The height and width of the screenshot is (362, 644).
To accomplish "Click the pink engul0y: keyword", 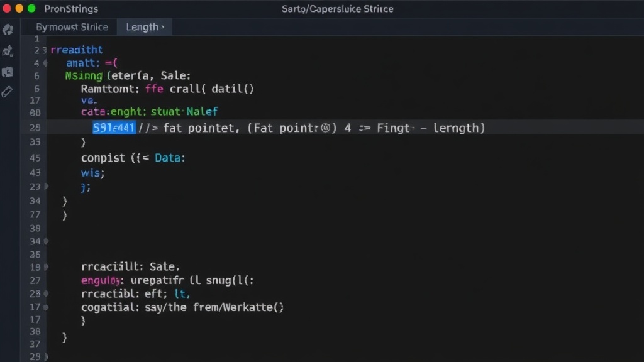I will [103, 281].
